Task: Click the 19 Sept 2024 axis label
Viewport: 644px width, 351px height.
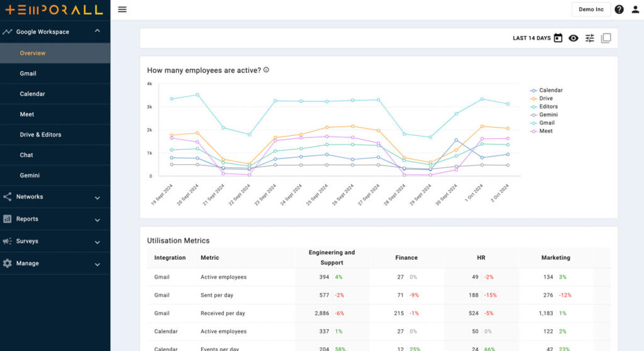Action: 162,194
